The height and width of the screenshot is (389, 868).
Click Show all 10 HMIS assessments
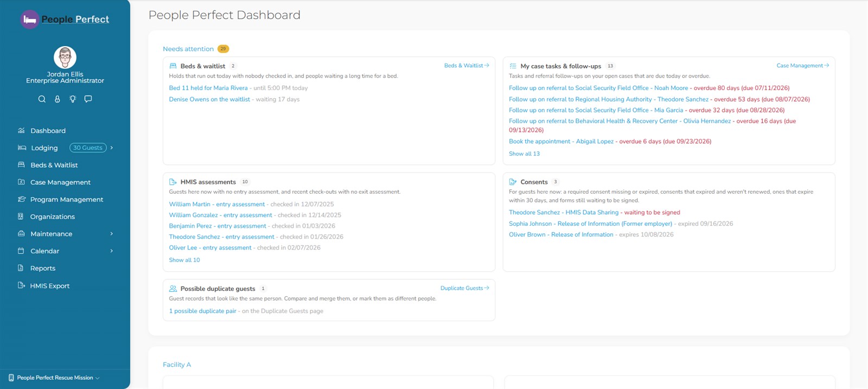coord(184,260)
